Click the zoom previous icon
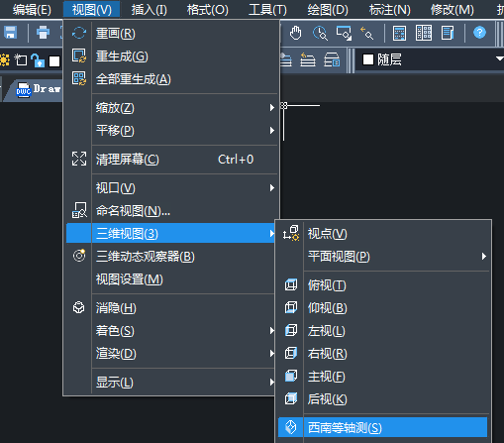The image size is (504, 443). pyautogui.click(x=367, y=33)
